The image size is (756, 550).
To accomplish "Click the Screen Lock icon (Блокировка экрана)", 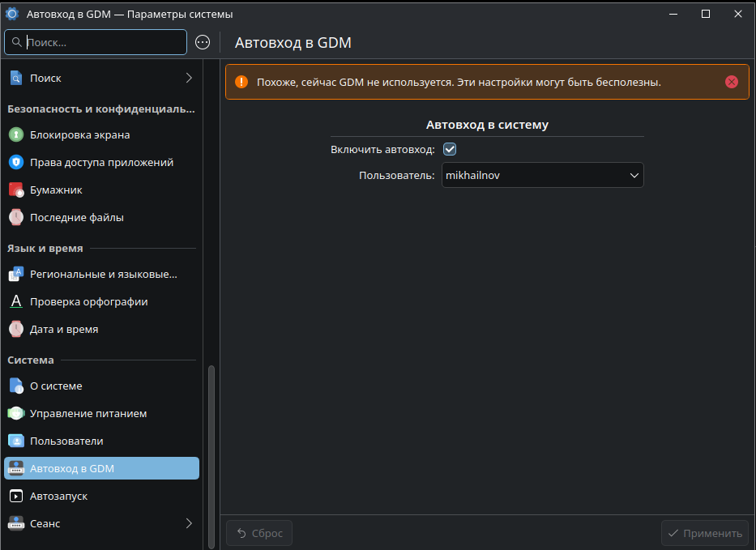I will (16, 134).
